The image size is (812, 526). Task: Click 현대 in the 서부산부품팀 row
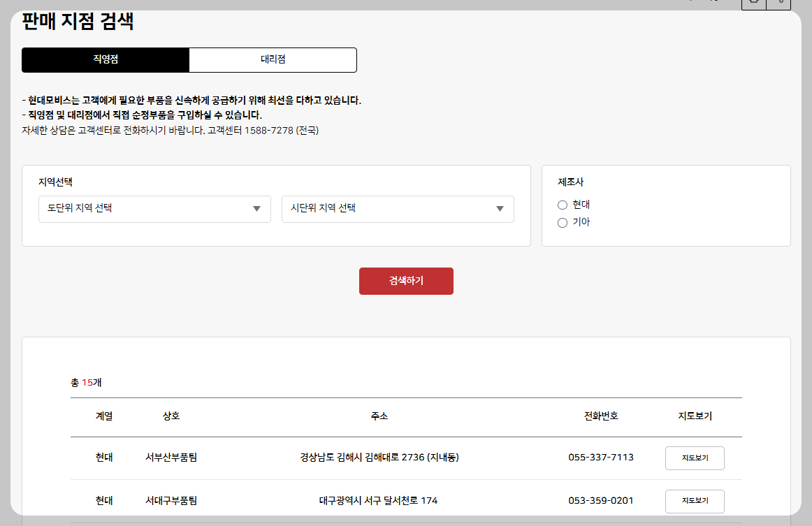pyautogui.click(x=104, y=458)
